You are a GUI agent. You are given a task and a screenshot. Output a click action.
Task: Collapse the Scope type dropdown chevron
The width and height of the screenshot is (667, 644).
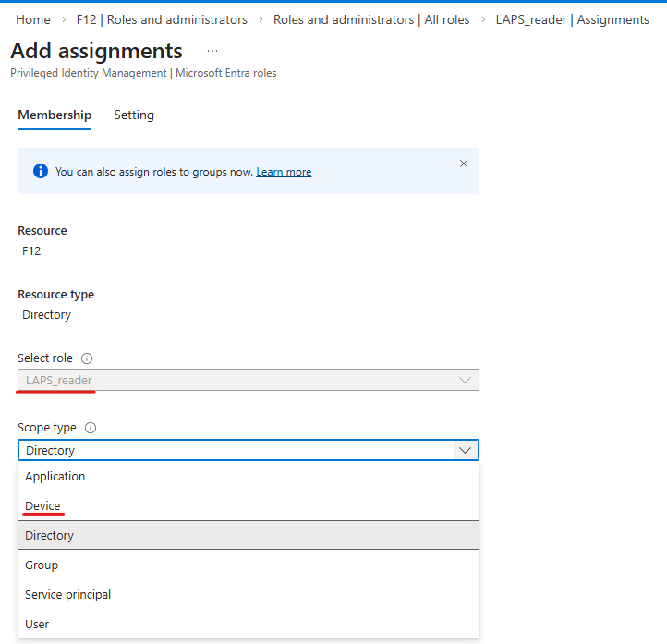[465, 450]
